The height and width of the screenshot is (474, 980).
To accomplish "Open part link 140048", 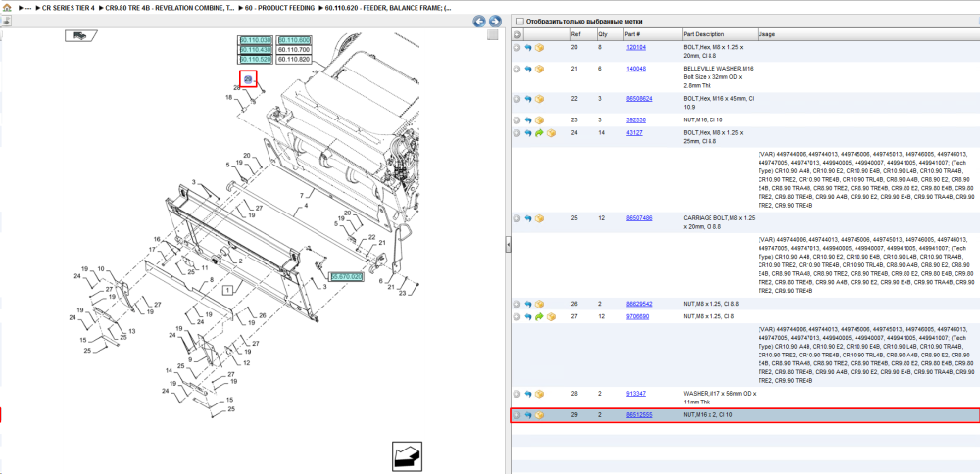I will pyautogui.click(x=636, y=69).
